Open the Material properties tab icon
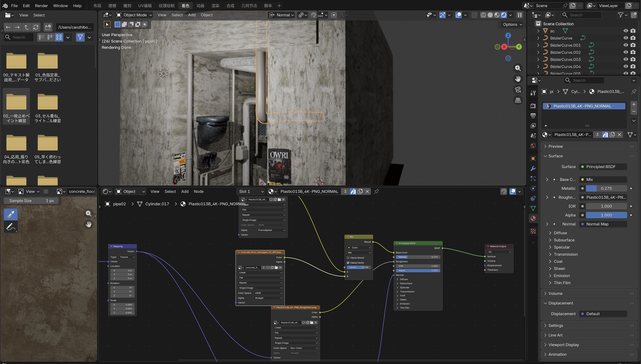Viewport: 641px width, 364px height. pyautogui.click(x=533, y=218)
